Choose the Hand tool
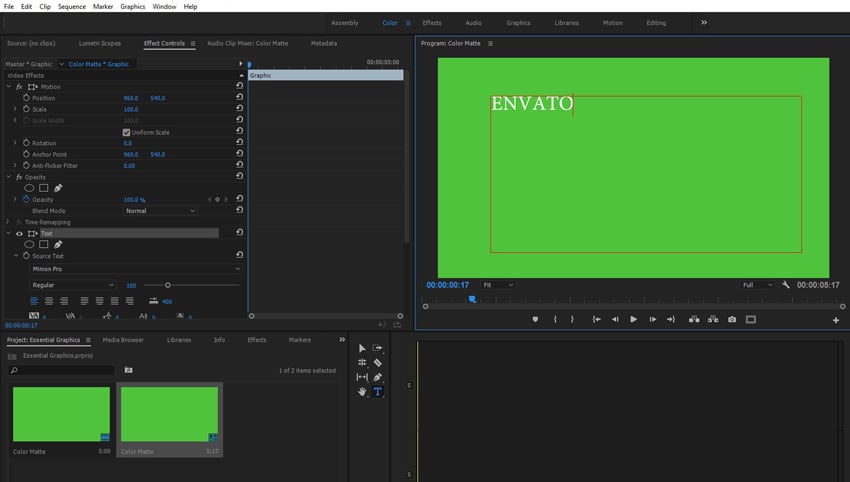 362,392
